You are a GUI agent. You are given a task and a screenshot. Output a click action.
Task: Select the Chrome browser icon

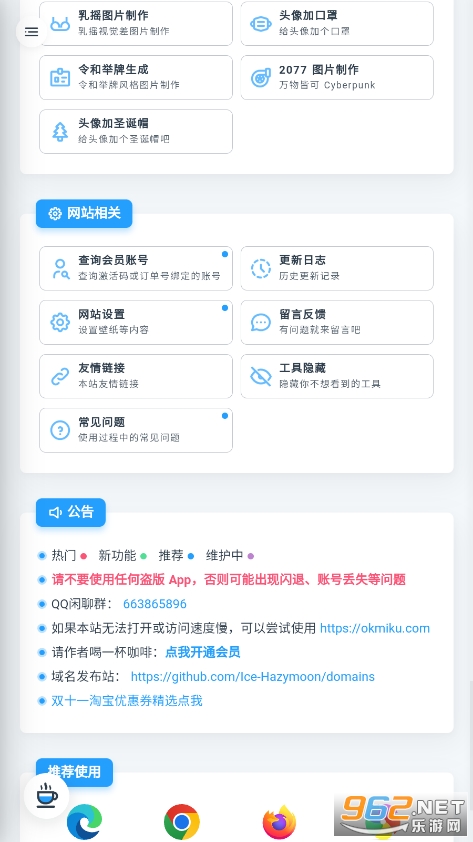tap(182, 822)
